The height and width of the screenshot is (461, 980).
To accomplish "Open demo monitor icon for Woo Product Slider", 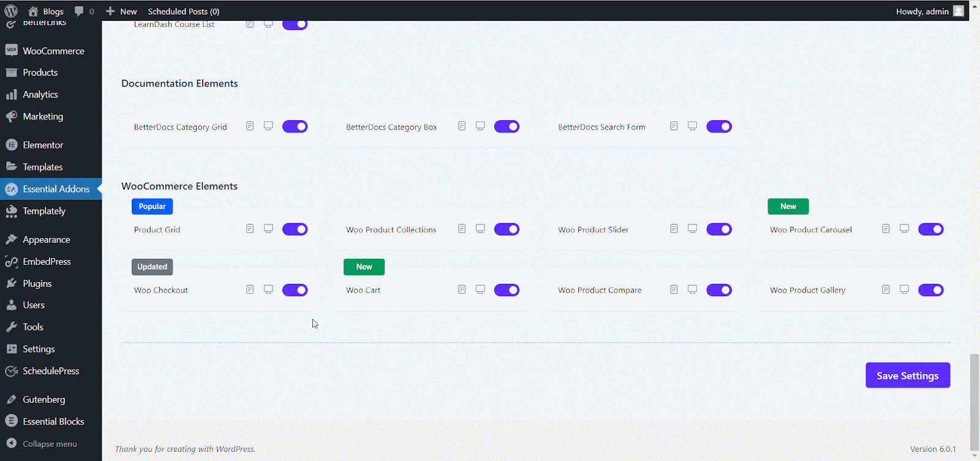I will click(x=692, y=229).
